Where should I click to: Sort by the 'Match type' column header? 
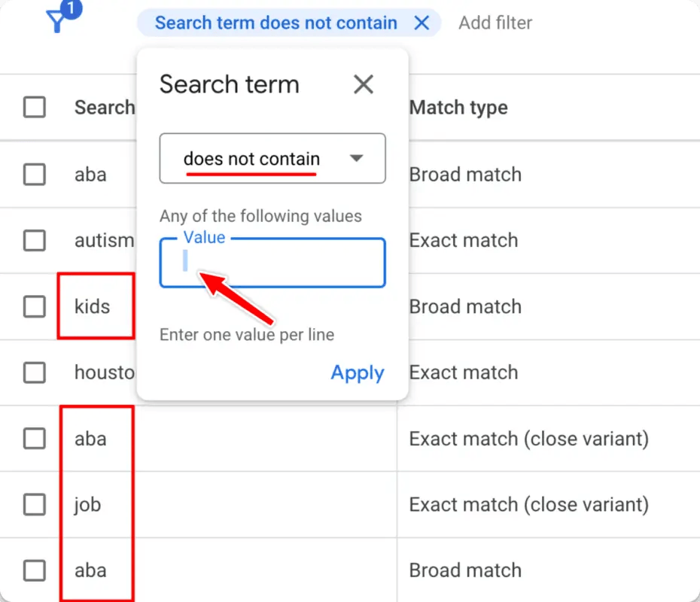click(x=458, y=107)
